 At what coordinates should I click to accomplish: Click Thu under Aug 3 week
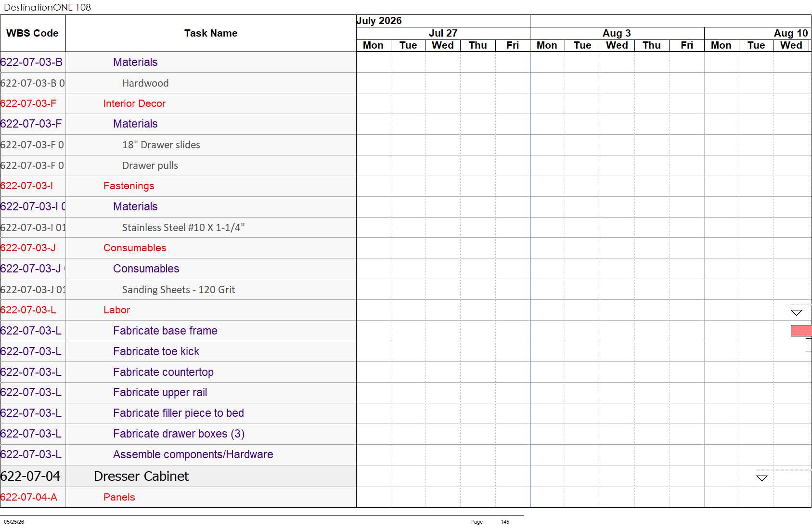[x=652, y=45]
